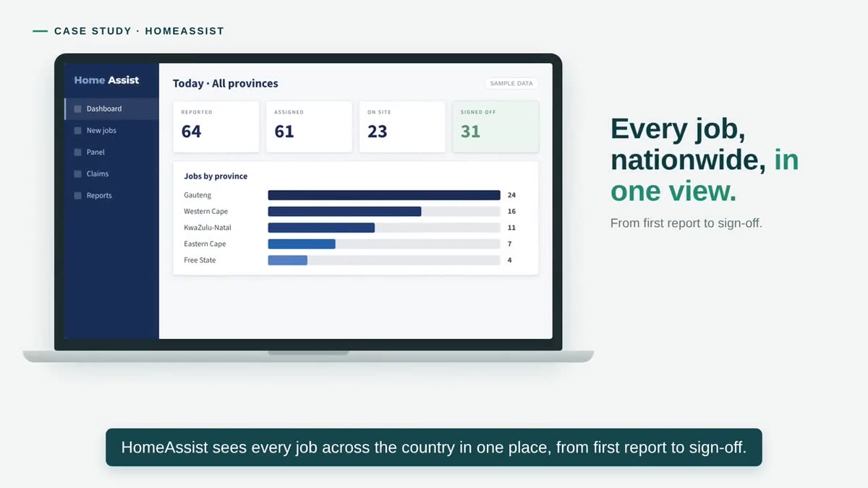868x488 pixels.
Task: Click the Jobs by province heading
Action: click(x=216, y=176)
